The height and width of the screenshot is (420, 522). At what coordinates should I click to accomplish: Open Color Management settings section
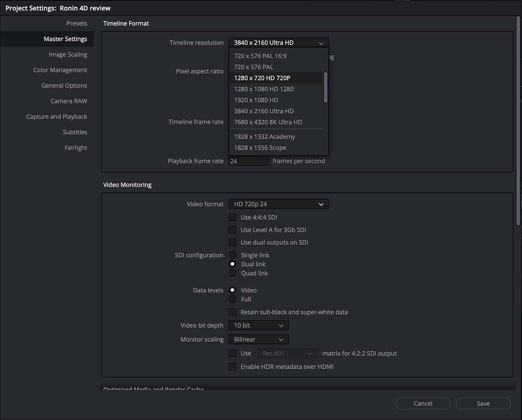60,70
